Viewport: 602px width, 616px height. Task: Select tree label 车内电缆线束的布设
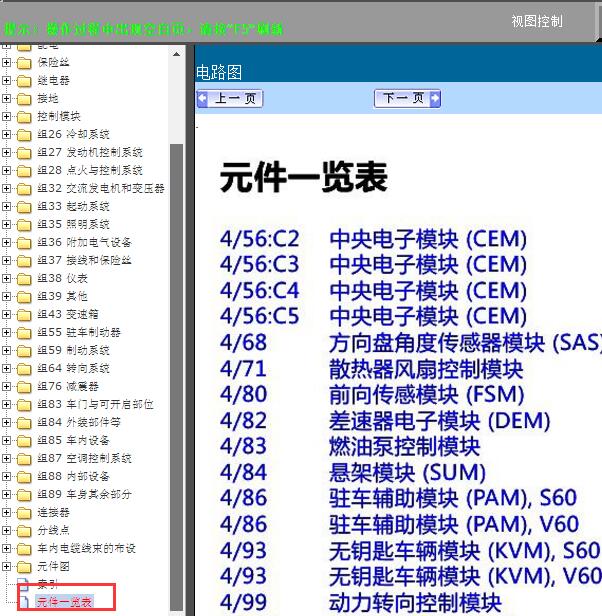tap(86, 548)
